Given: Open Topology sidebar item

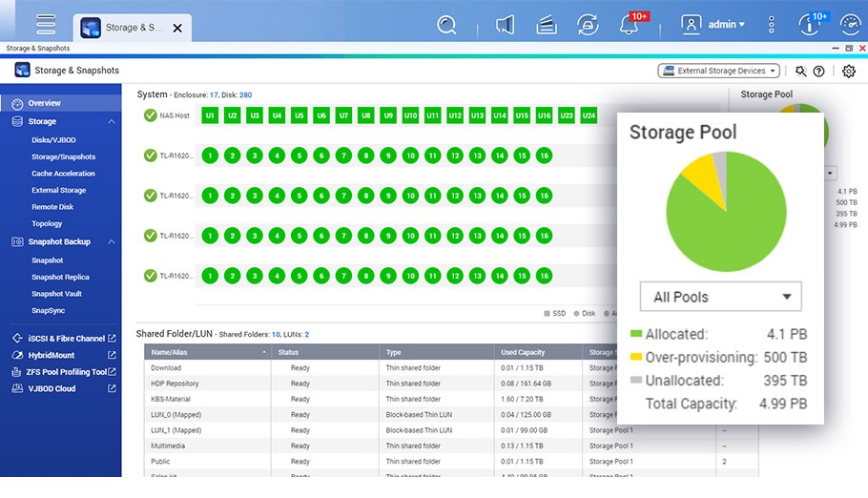Looking at the screenshot, I should click(47, 224).
